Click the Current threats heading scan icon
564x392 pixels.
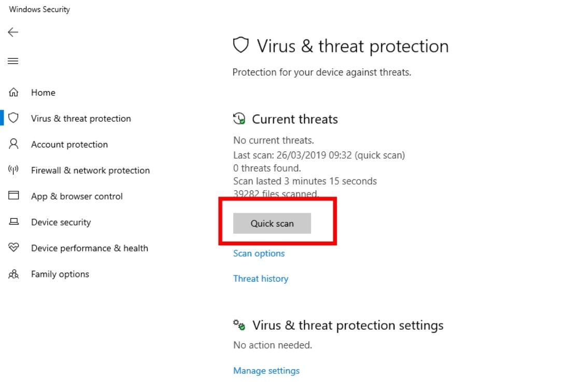[239, 119]
